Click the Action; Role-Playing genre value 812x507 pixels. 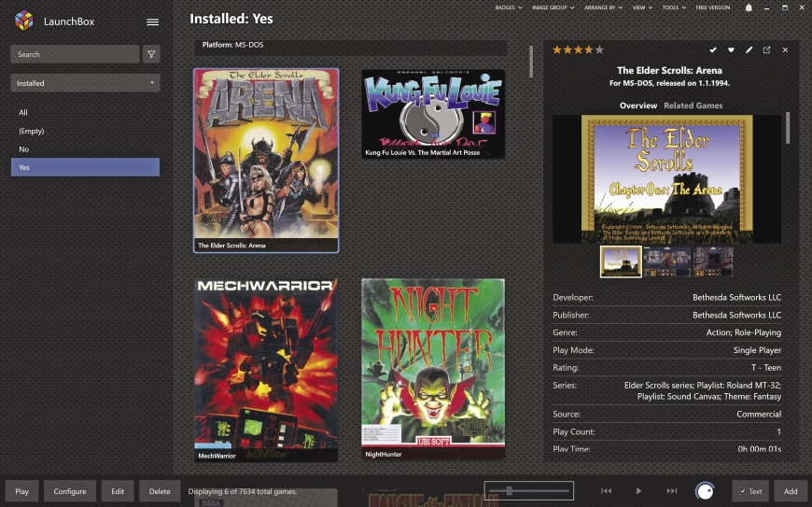point(744,332)
